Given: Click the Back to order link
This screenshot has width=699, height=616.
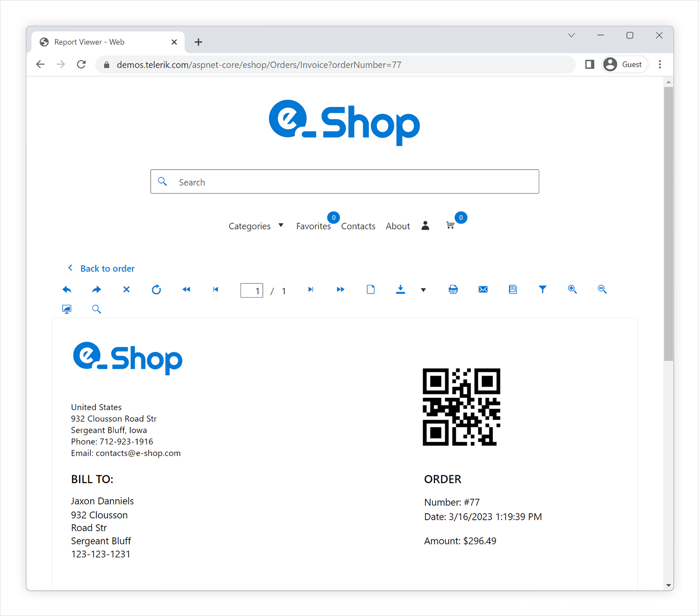Looking at the screenshot, I should coord(107,269).
